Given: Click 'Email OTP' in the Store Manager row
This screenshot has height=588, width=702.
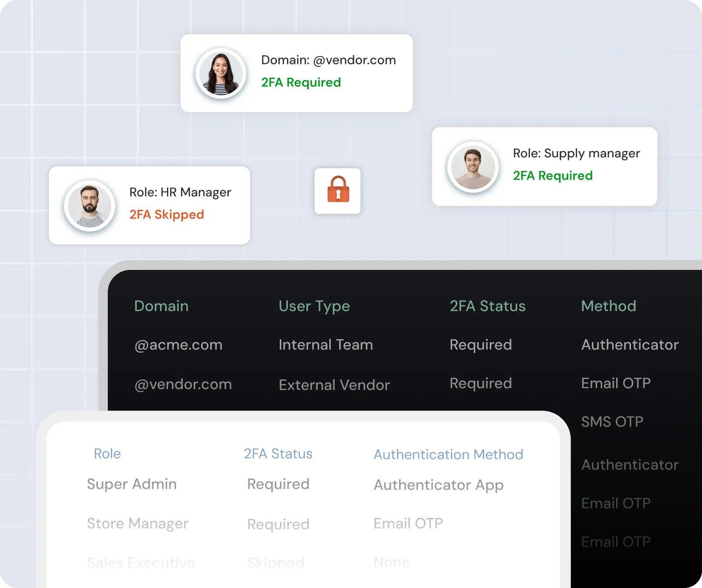Looking at the screenshot, I should coord(408,524).
